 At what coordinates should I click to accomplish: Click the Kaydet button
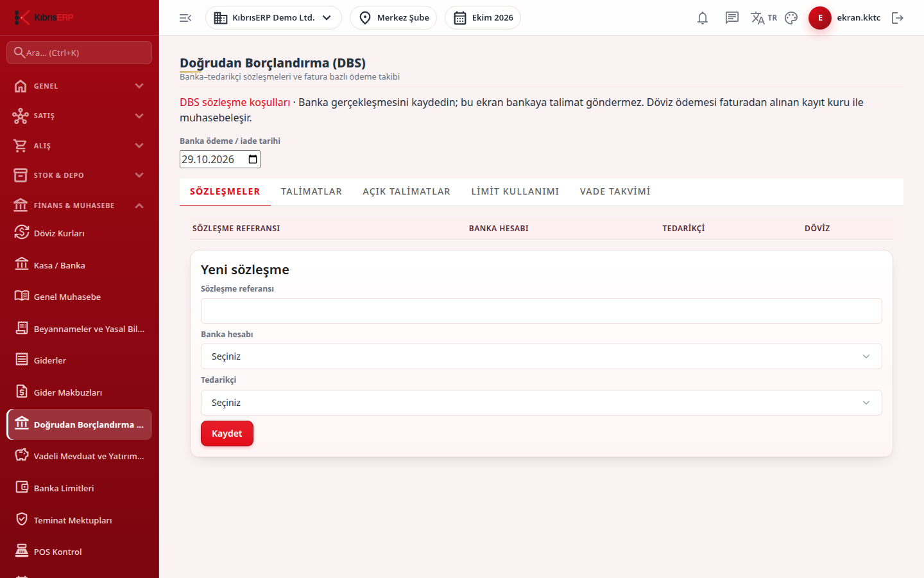(x=227, y=433)
